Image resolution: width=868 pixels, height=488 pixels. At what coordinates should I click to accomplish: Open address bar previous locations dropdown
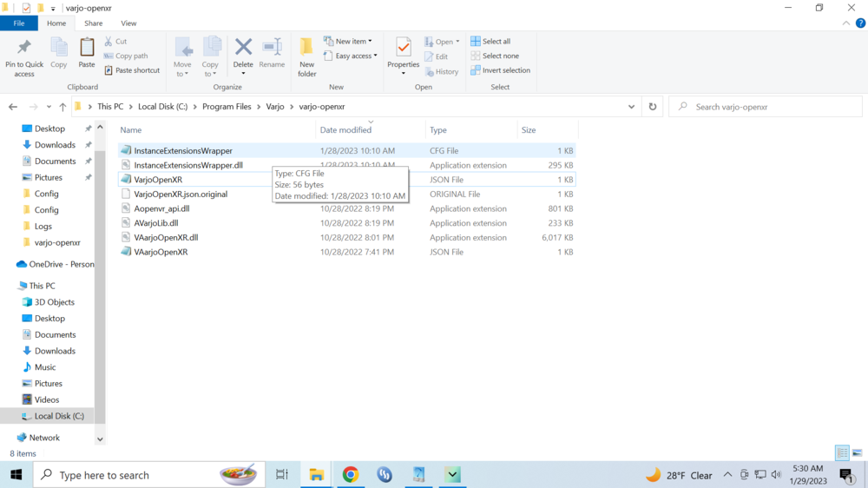631,107
